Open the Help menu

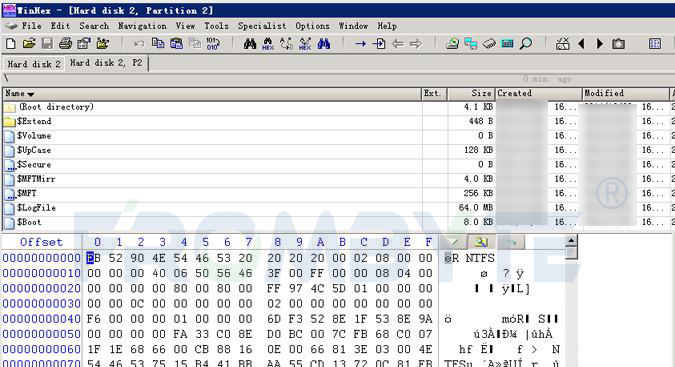[387, 26]
